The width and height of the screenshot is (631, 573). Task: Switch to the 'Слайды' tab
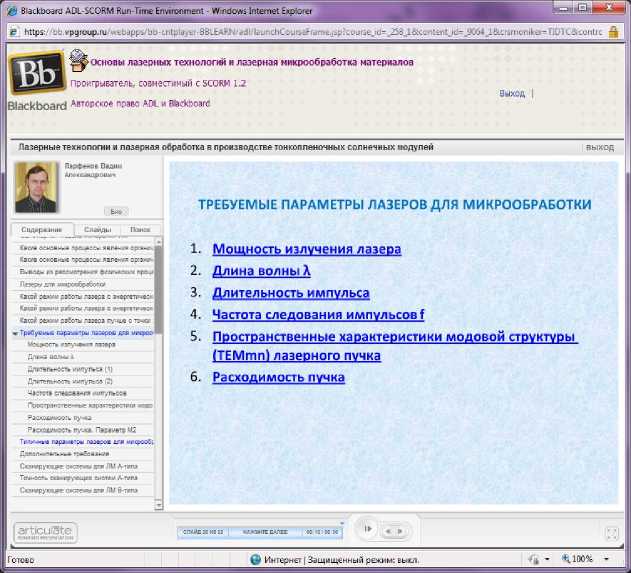click(97, 230)
